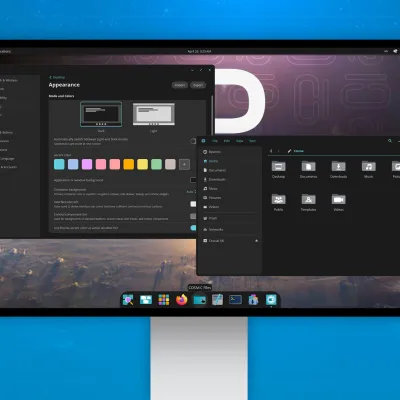Click the date and time in top panel

tap(199, 51)
